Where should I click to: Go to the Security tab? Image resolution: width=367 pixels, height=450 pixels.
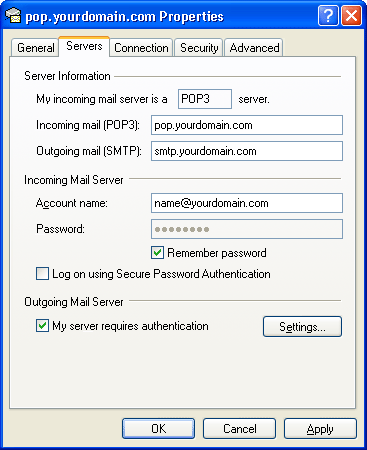coord(199,48)
